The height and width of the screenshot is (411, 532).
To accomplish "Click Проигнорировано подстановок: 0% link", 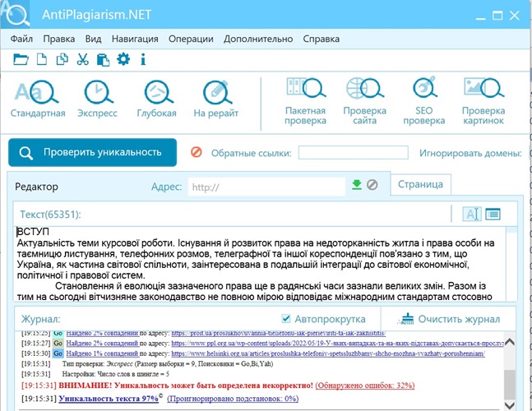I will (x=233, y=399).
